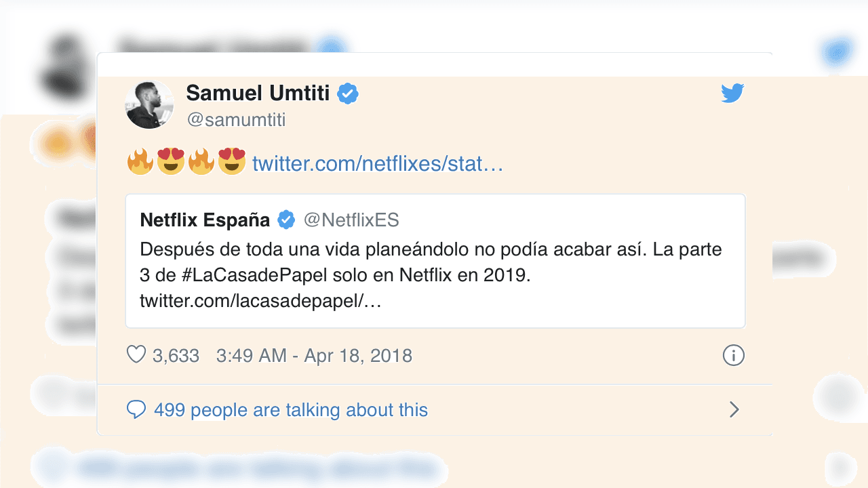This screenshot has width=868, height=488.
Task: Click the 3,633 likes count
Action: [177, 354]
